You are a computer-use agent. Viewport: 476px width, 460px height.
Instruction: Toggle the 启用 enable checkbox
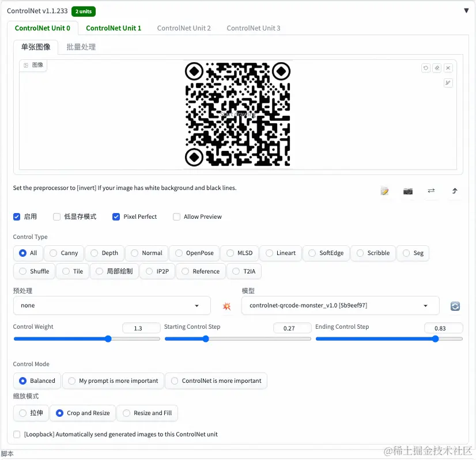pos(17,216)
